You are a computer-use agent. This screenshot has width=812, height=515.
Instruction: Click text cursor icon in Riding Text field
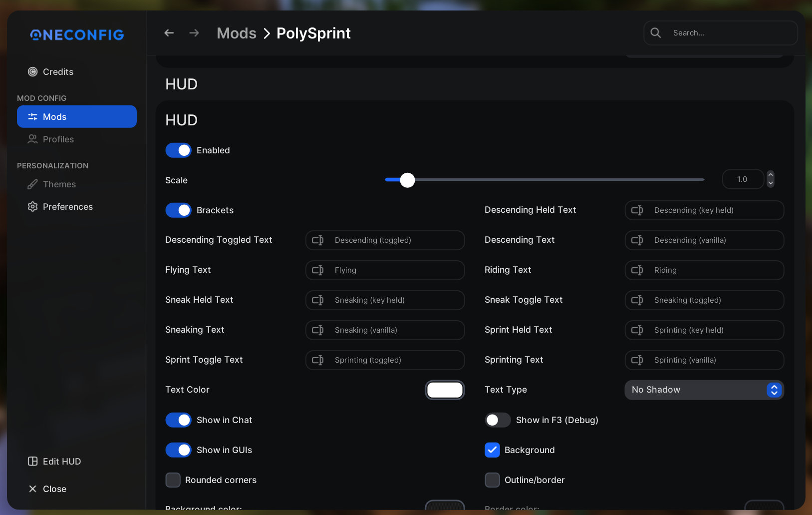(637, 270)
